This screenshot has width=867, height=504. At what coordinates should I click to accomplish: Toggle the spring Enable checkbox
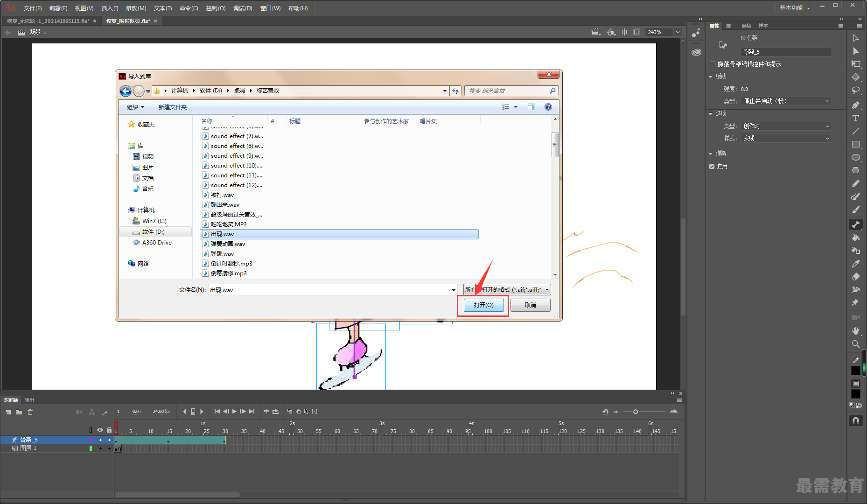pos(712,167)
